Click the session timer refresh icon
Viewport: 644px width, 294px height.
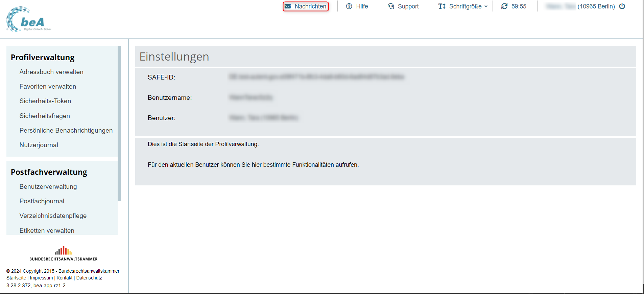[x=504, y=6]
